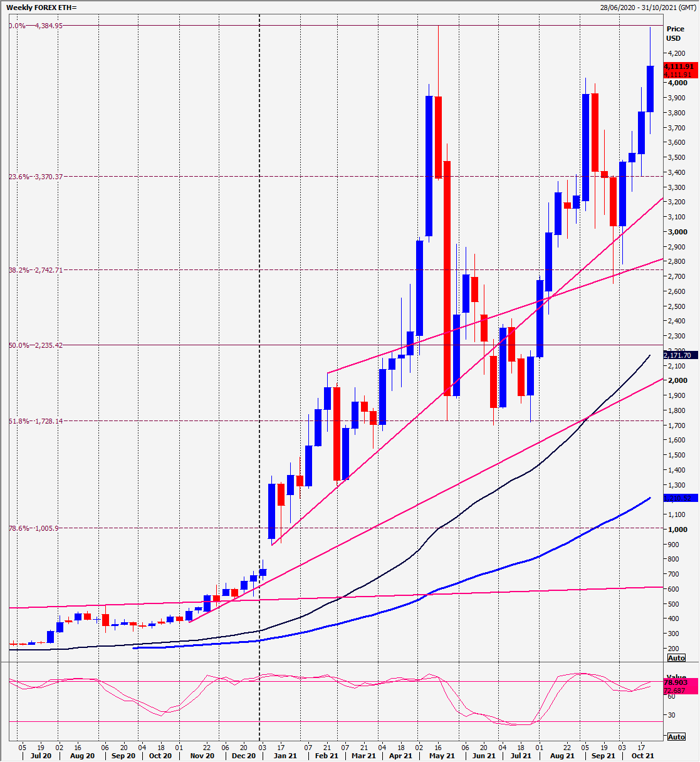Screen dimensions: 700x762
Task: Click the 30 level on oscillator axis
Action: pos(671,715)
